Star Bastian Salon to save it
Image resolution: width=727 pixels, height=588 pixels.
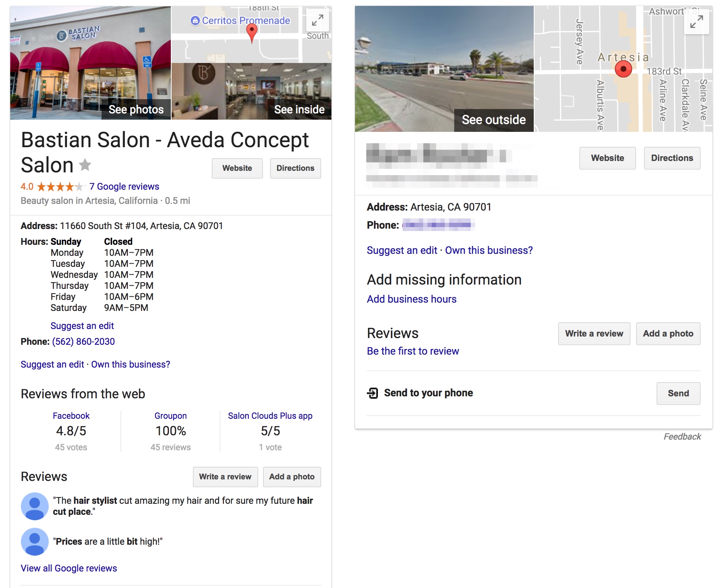click(85, 165)
